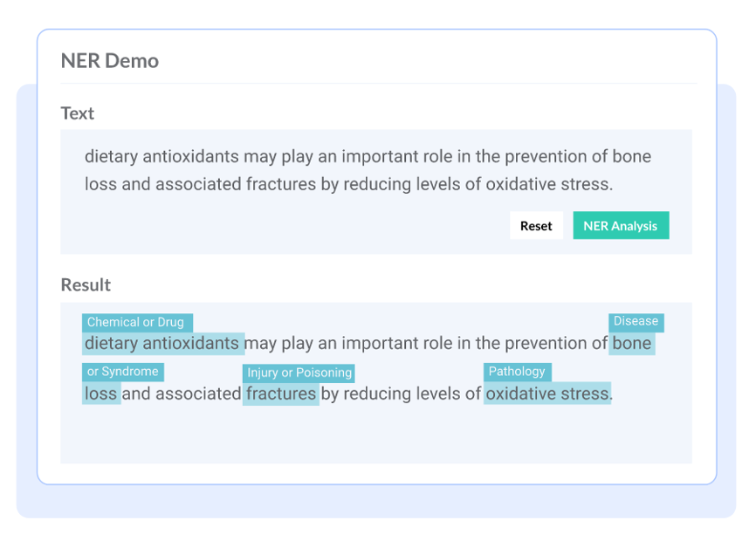
Task: Click 'dietary' in the Text input box
Action: [111, 157]
